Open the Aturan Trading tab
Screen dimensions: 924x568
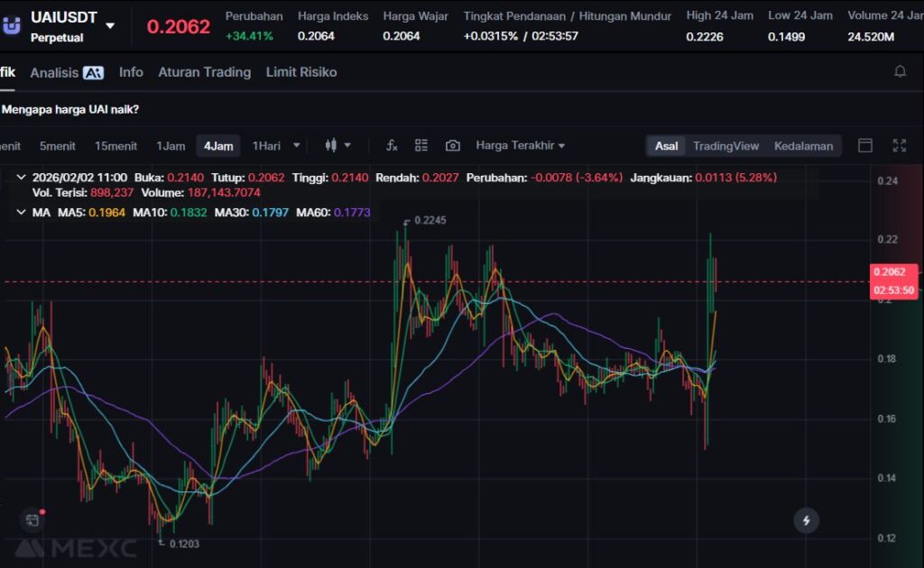pos(204,72)
